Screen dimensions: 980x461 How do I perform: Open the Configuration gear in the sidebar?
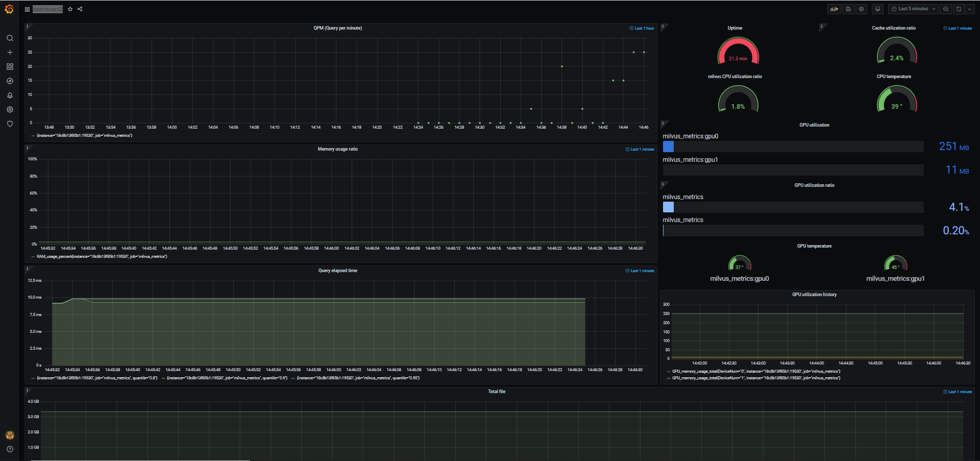pyautogui.click(x=10, y=110)
